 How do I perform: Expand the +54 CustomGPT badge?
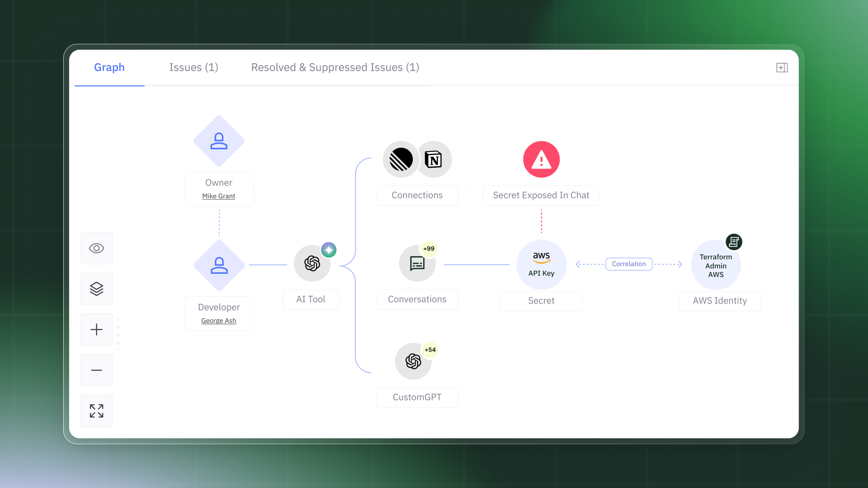[430, 350]
